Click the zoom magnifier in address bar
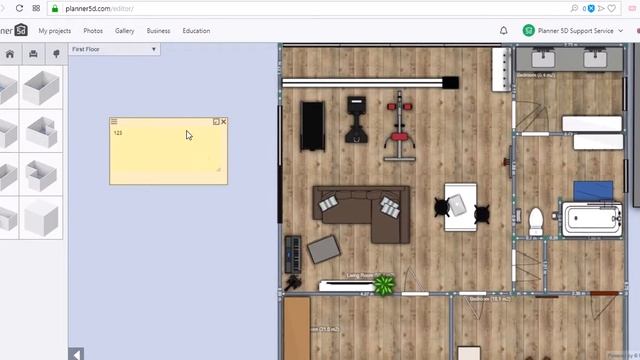 coord(574,8)
